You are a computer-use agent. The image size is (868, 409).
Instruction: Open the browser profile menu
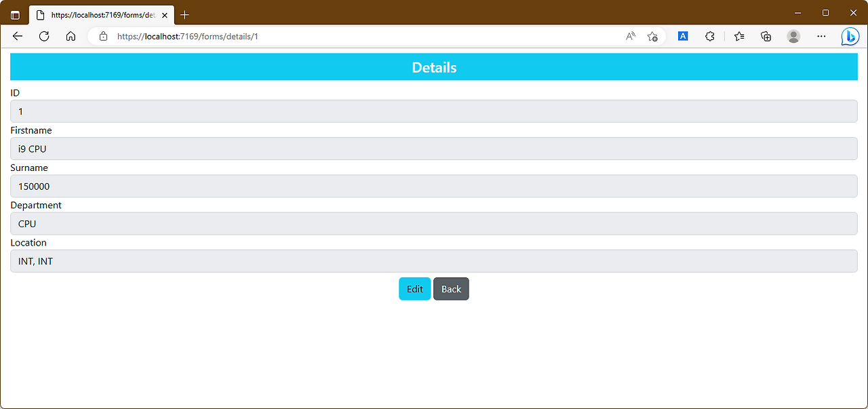coord(793,36)
